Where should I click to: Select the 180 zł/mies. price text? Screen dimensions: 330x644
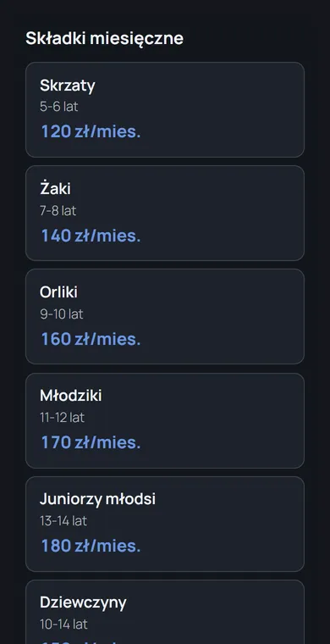point(91,547)
